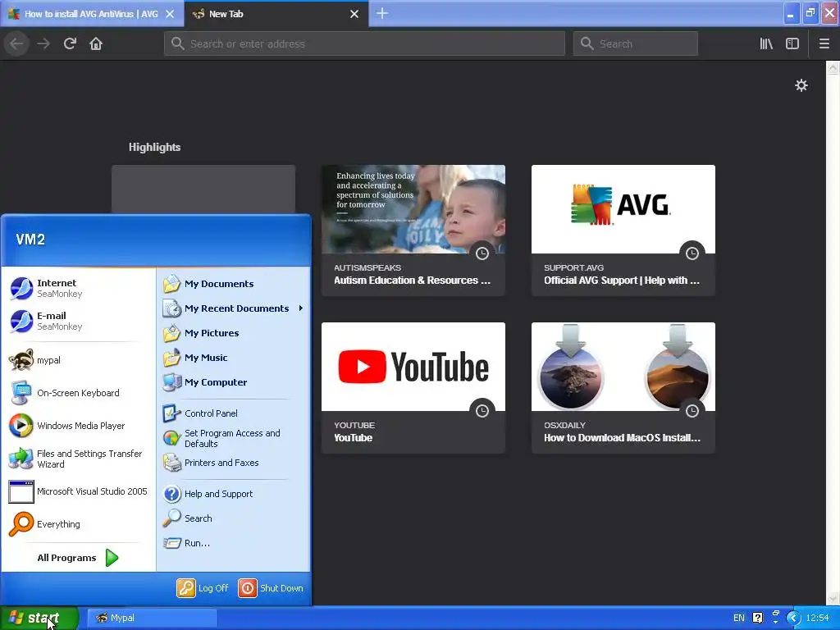
Task: Click the 12:54 taskbar clock
Action: (x=818, y=618)
